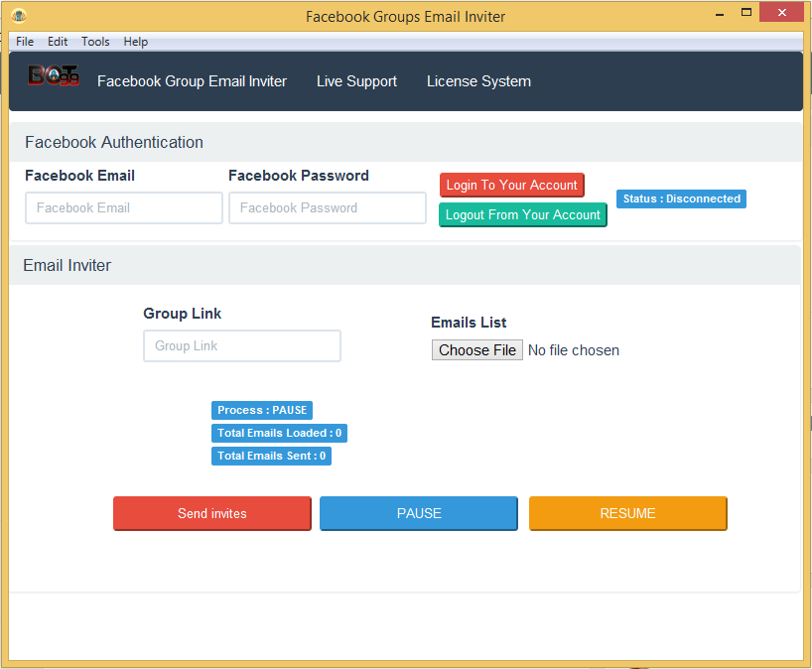Open the Live Support page
This screenshot has width=812, height=669.
(356, 81)
